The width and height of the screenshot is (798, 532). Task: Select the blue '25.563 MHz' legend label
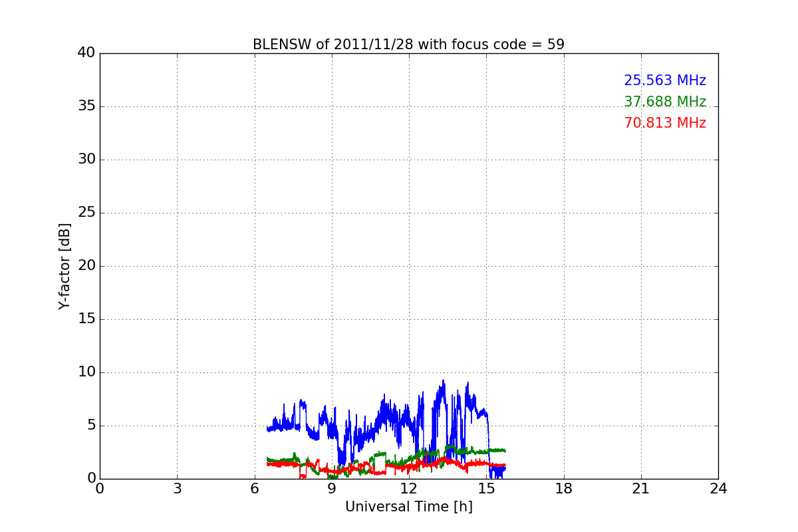tap(665, 80)
